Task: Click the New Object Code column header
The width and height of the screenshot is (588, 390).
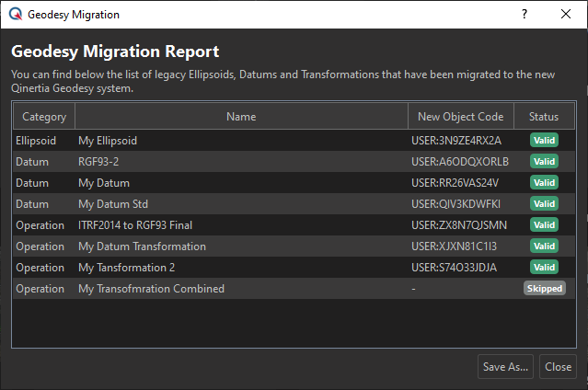Action: click(x=460, y=117)
